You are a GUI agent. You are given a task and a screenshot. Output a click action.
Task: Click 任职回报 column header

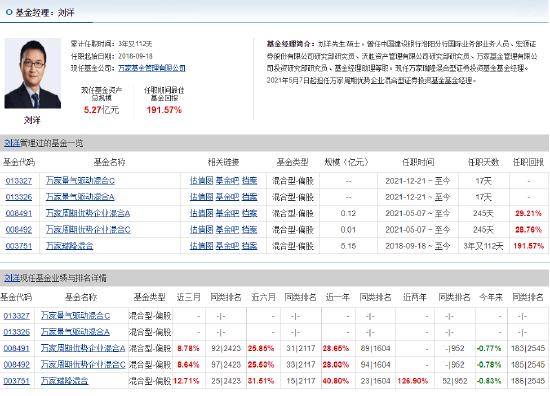pos(528,162)
